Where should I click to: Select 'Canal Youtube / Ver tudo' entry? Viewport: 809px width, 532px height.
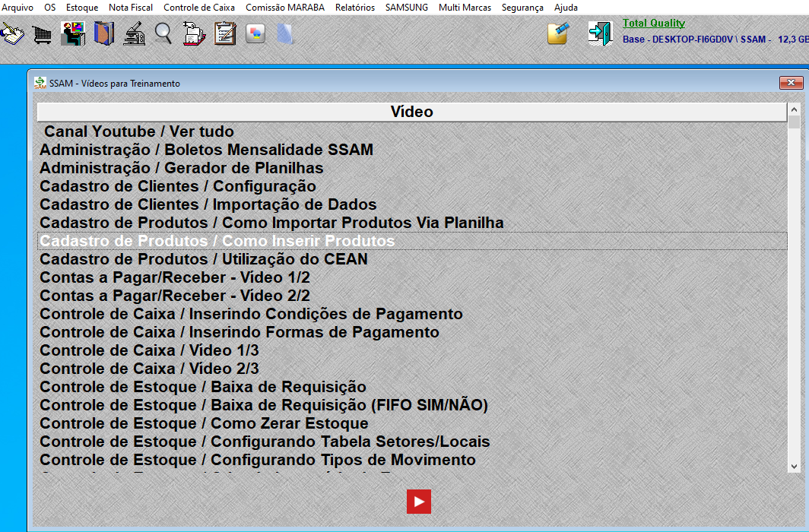point(139,131)
